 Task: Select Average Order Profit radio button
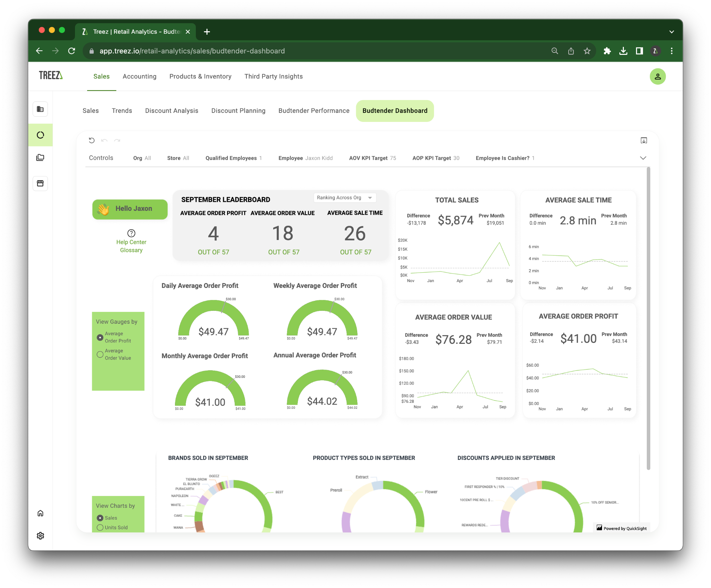[100, 337]
